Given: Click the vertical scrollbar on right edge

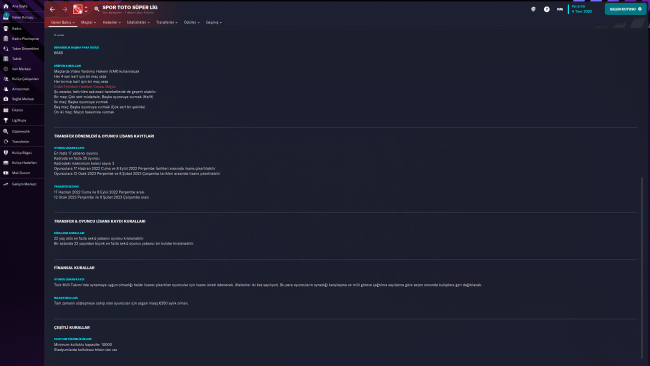Looking at the screenshot, I should [x=642, y=267].
